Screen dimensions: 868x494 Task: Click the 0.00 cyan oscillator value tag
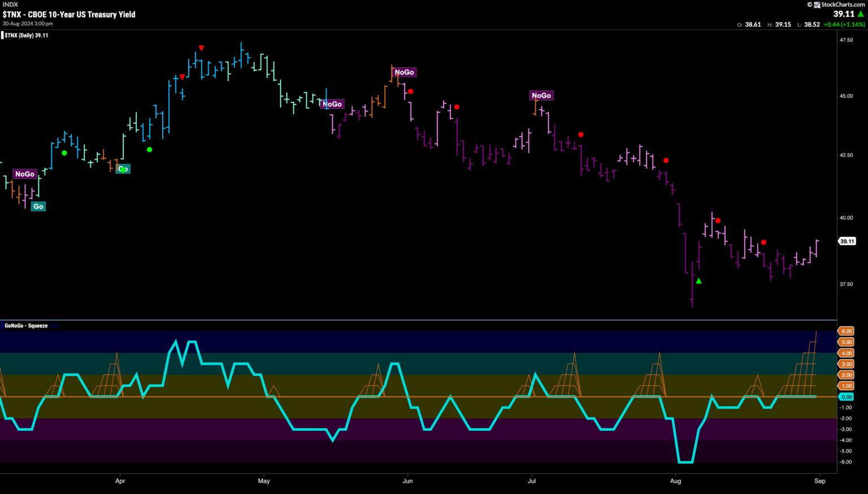847,397
